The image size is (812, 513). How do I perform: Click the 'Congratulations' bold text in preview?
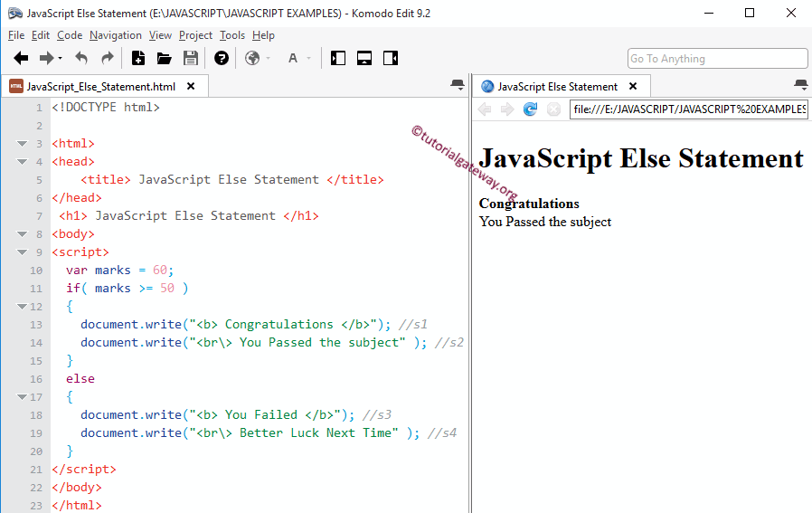[x=529, y=204]
